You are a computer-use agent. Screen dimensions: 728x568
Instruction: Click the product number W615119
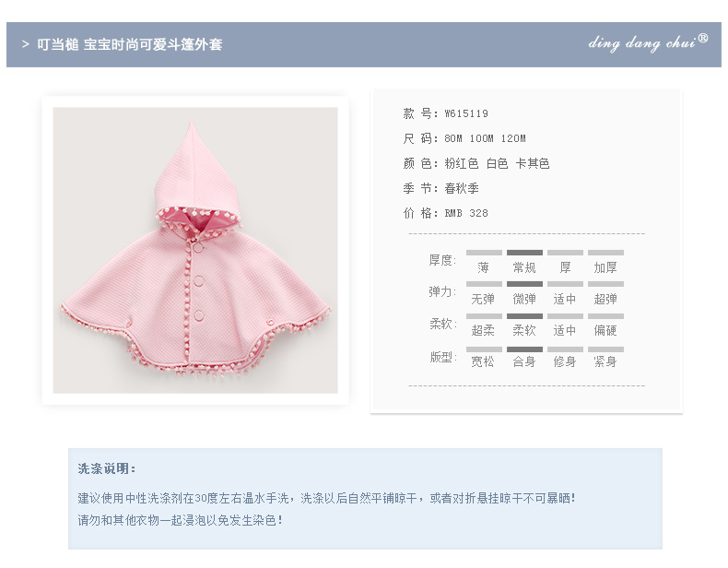(466, 113)
